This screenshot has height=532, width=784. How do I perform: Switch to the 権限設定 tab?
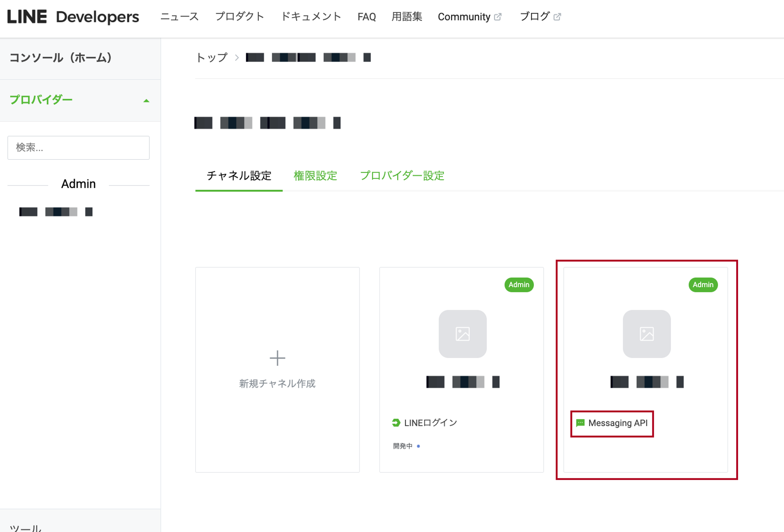coord(315,176)
